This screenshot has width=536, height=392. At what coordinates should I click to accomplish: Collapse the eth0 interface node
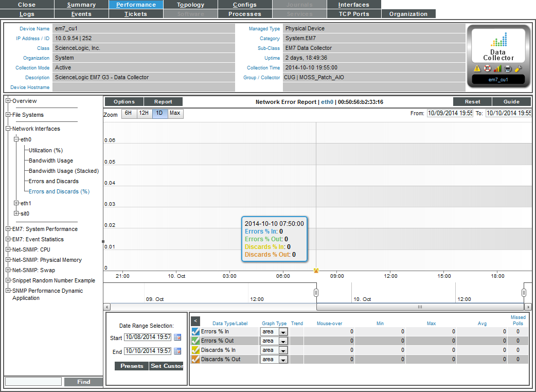click(16, 139)
